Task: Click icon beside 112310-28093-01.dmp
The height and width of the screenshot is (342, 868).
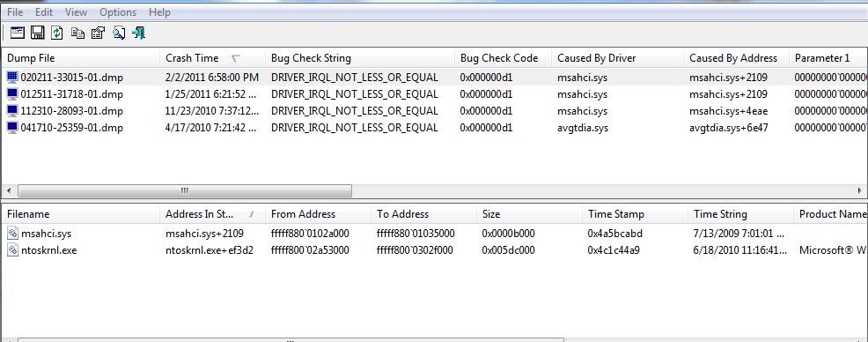Action: pyautogui.click(x=12, y=111)
